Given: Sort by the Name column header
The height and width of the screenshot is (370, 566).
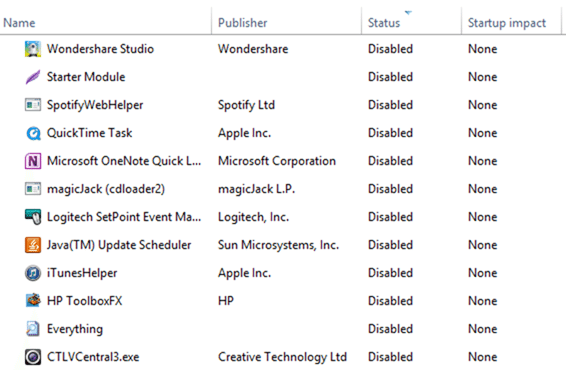Looking at the screenshot, I should [x=19, y=23].
